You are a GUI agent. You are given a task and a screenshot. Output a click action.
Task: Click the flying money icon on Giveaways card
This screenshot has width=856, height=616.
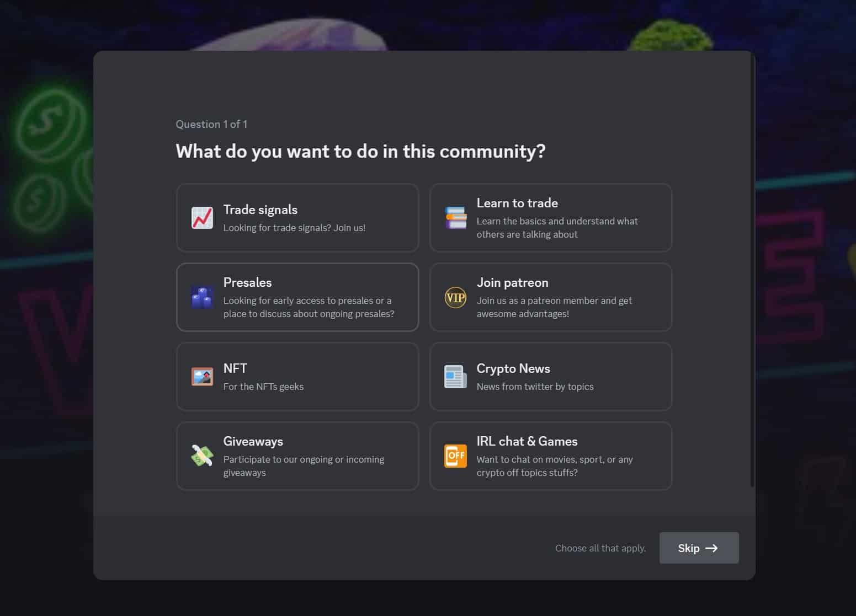[202, 456]
